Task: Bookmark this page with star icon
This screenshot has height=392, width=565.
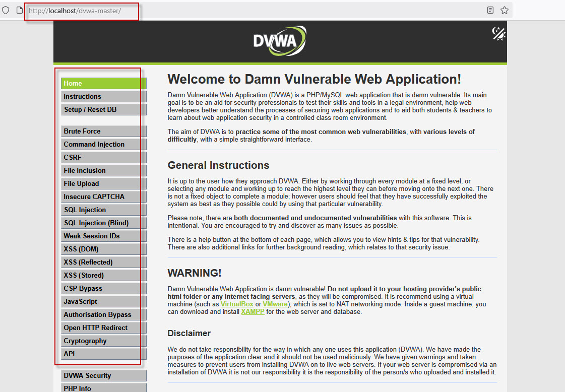Action: [505, 10]
